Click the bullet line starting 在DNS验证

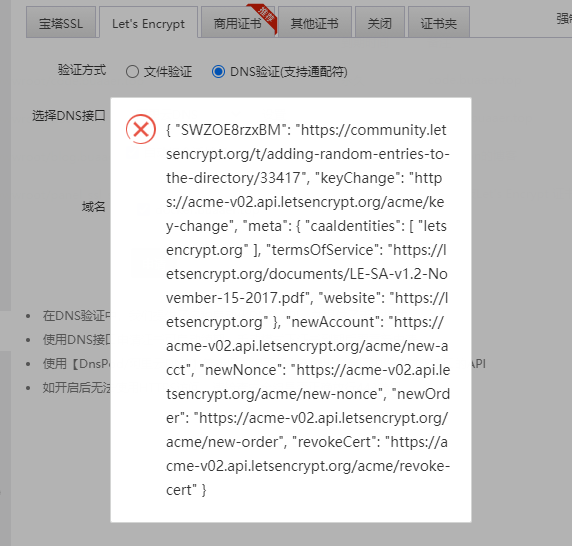[77, 315]
